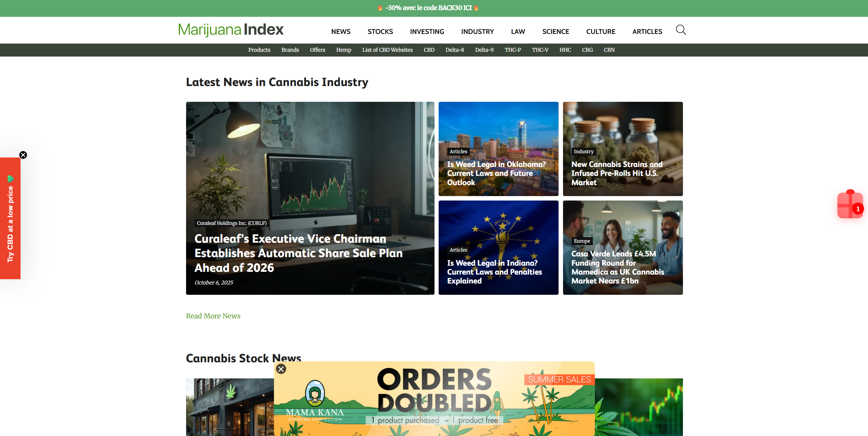Open the red gift box widget
Image resolution: width=868 pixels, height=436 pixels.
[x=850, y=205]
